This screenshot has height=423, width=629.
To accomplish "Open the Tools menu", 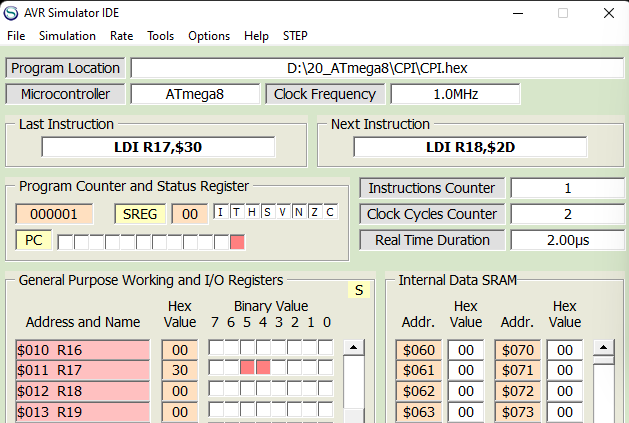I will [x=160, y=36].
